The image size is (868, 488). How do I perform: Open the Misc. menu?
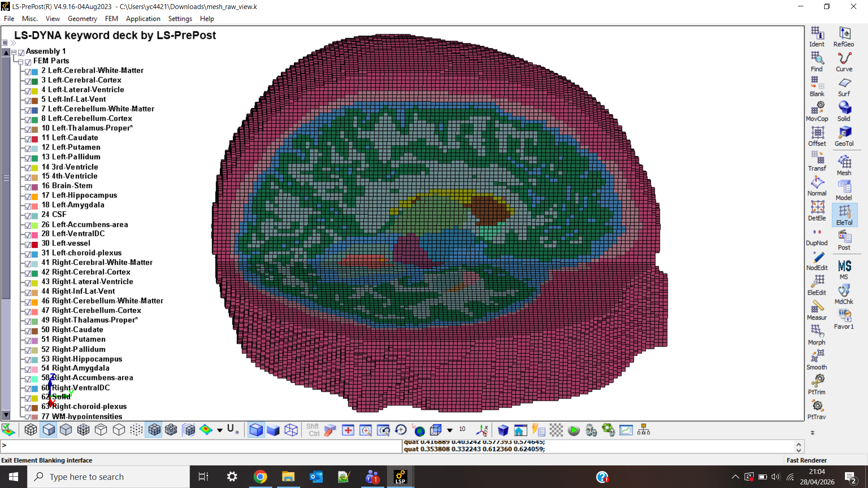[30, 19]
